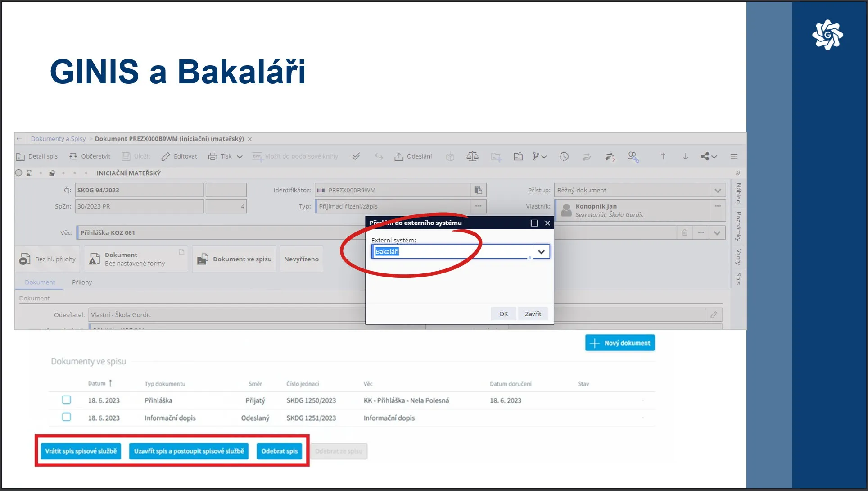Click the forward-transfer arrows icon
The image size is (868, 491).
pos(610,156)
